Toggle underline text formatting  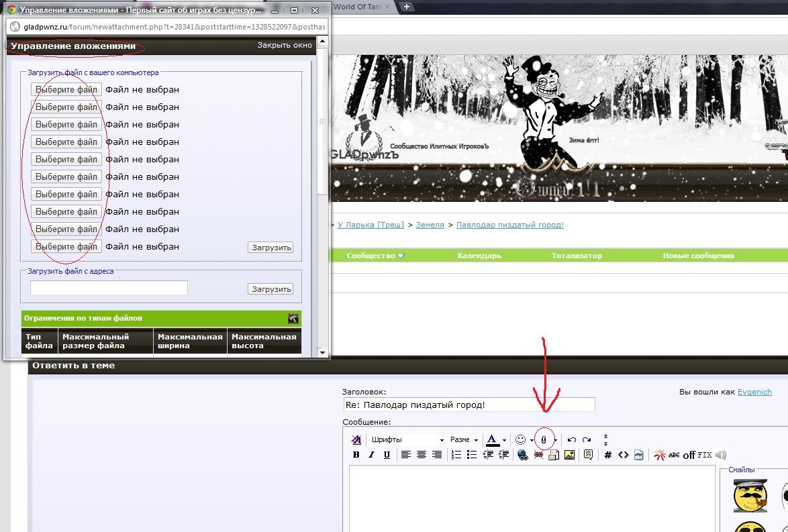pyautogui.click(x=387, y=455)
